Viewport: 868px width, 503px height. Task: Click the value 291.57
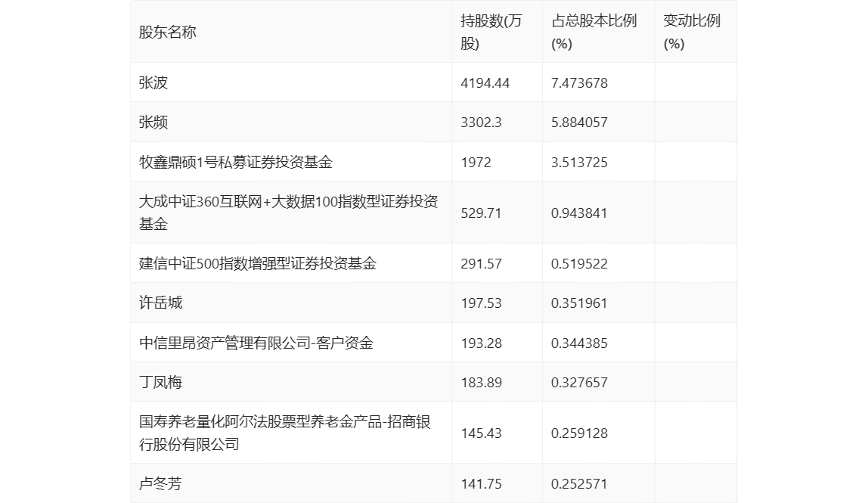481,264
